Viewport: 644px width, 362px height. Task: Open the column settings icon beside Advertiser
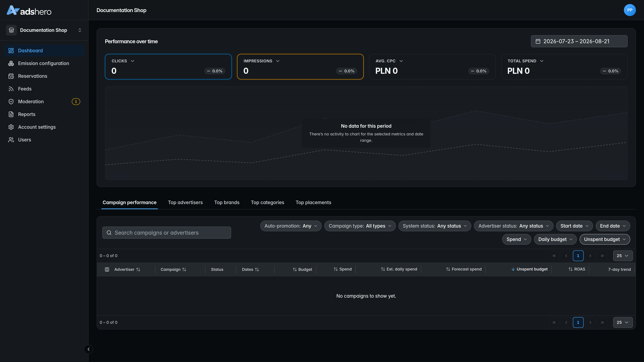point(107,269)
